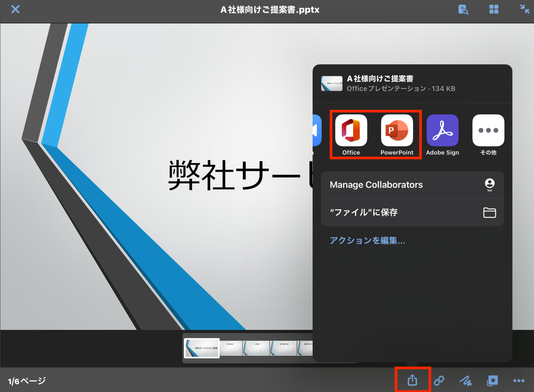This screenshot has height=392, width=534.
Task: Tap the A社様向けご提案書.pptx title
Action: click(x=270, y=10)
